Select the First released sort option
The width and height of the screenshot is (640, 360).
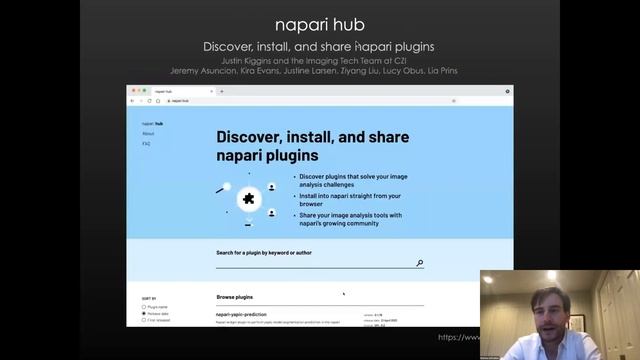[156, 320]
